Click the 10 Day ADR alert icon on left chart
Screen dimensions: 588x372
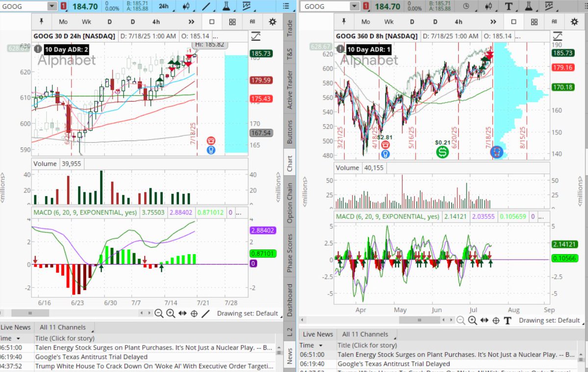point(38,49)
